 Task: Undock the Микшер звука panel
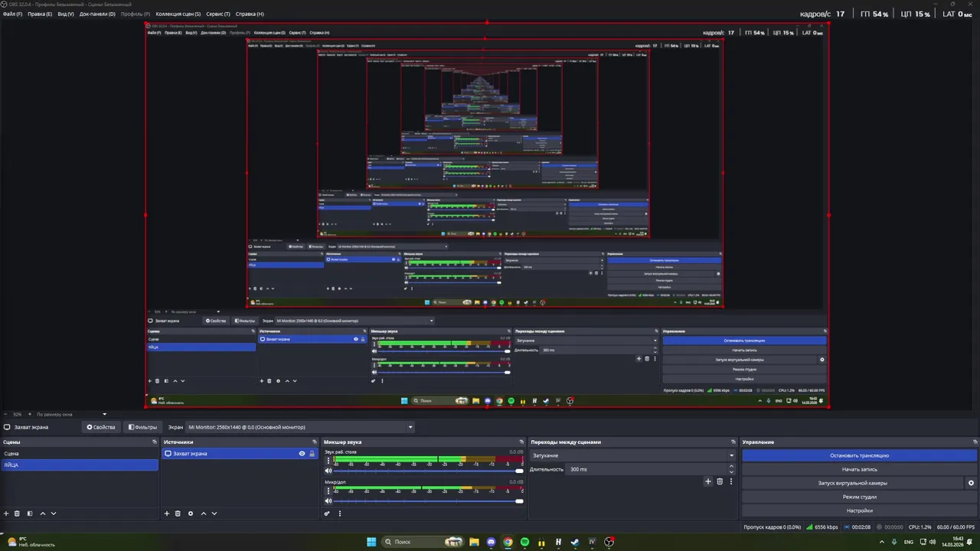[x=521, y=442]
